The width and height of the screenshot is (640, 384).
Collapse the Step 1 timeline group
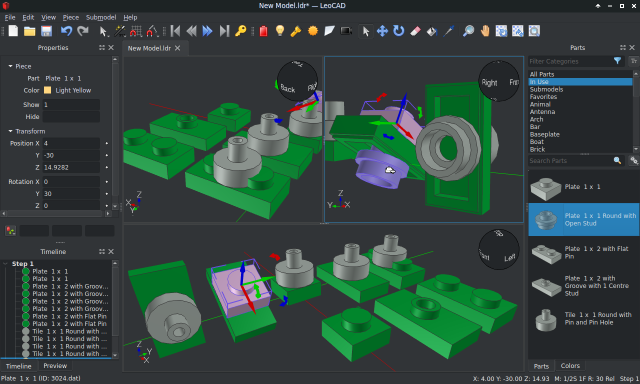tap(5, 264)
